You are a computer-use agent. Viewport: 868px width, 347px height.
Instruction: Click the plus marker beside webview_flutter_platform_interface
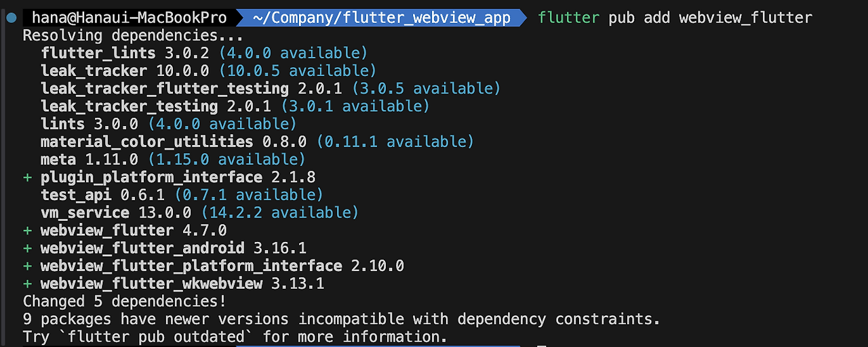(27, 266)
